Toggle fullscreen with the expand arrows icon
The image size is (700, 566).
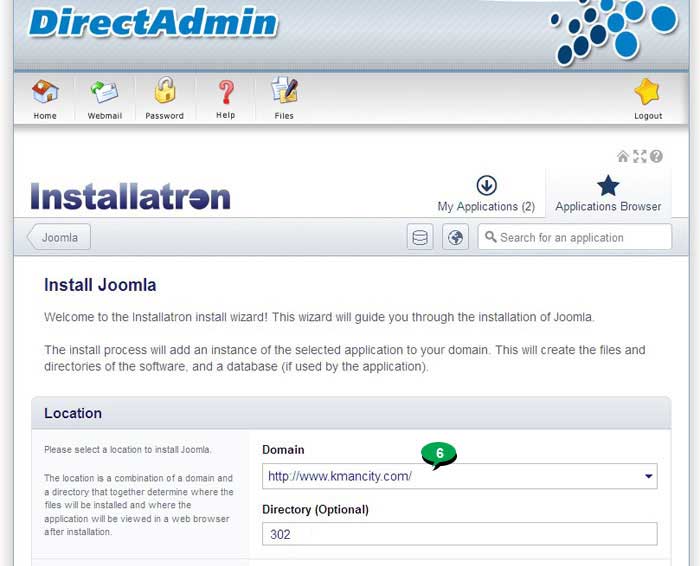pyautogui.click(x=640, y=157)
